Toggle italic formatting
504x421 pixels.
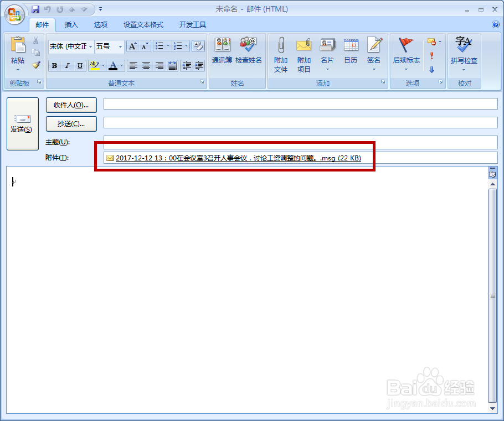(67, 66)
